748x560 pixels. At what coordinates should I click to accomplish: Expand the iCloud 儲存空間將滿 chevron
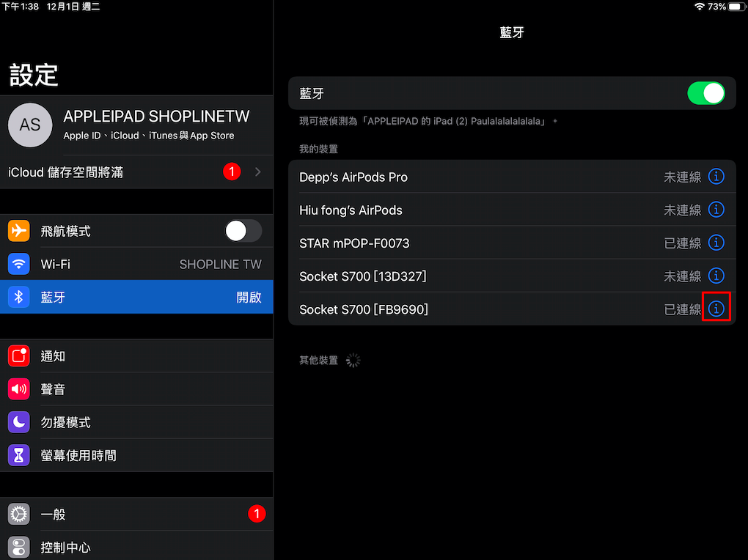pyautogui.click(x=257, y=172)
